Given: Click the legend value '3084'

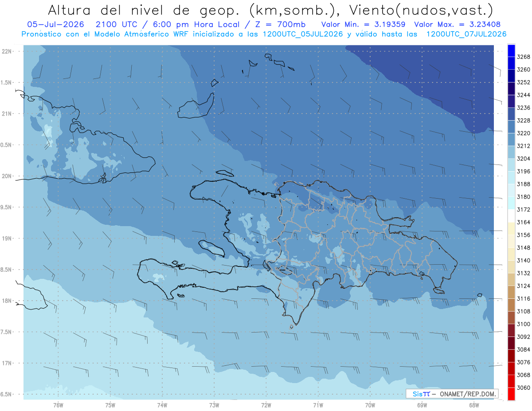Looking at the screenshot, I should pos(524,349).
